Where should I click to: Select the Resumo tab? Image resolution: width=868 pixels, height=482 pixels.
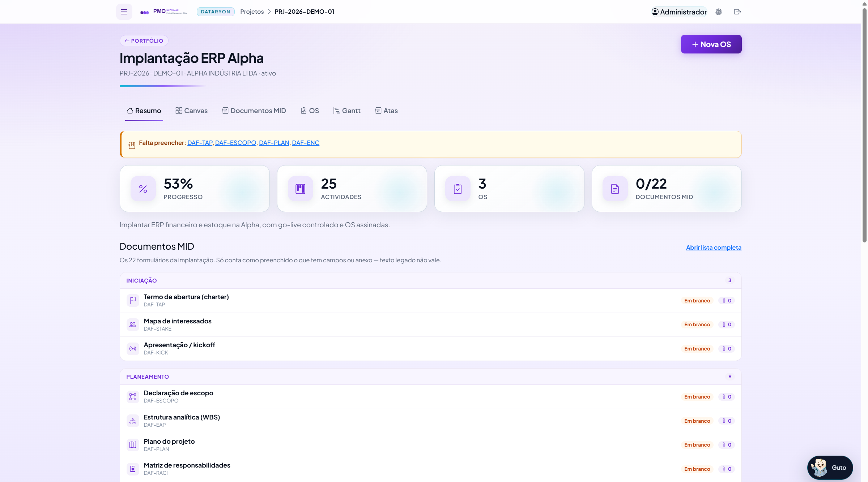click(x=144, y=111)
